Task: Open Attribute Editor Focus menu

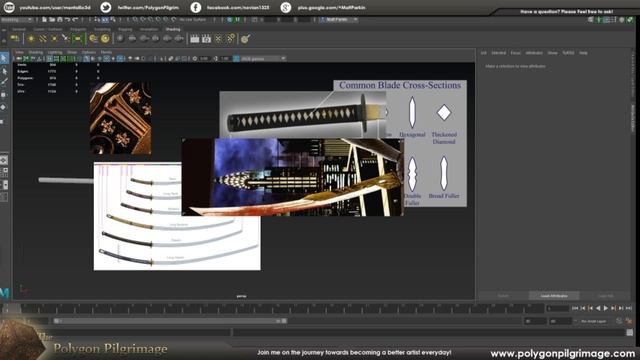Action: pos(516,53)
